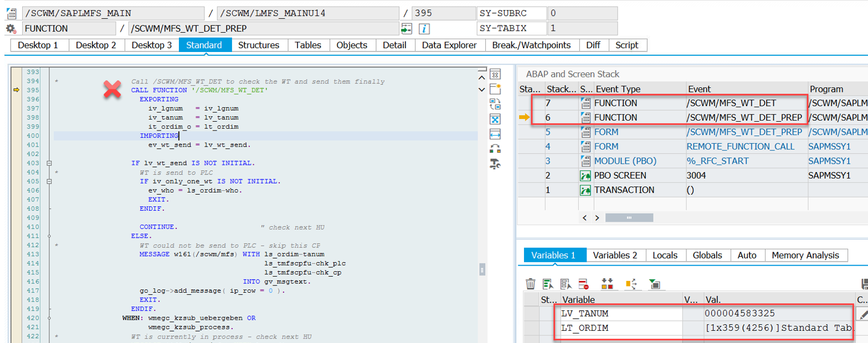Click the /SCWM/LMFS_MAINU14 include field
The image size is (868, 343).
pyautogui.click(x=308, y=13)
